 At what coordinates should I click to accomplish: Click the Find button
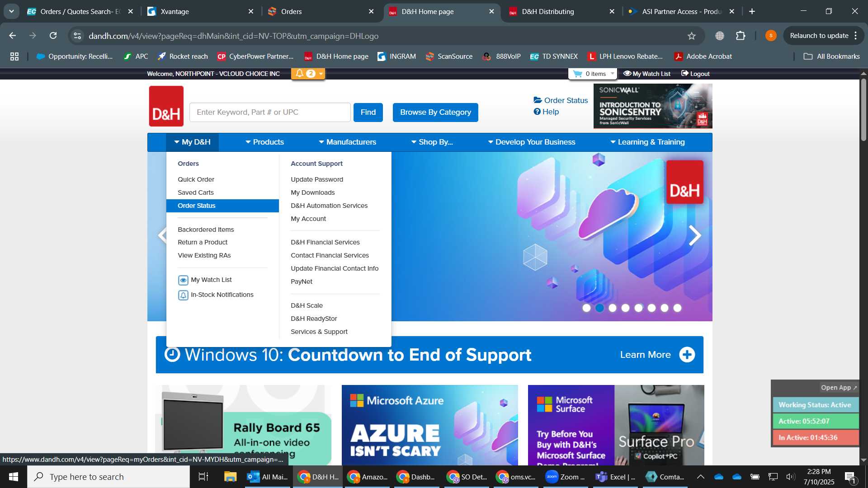(x=368, y=112)
